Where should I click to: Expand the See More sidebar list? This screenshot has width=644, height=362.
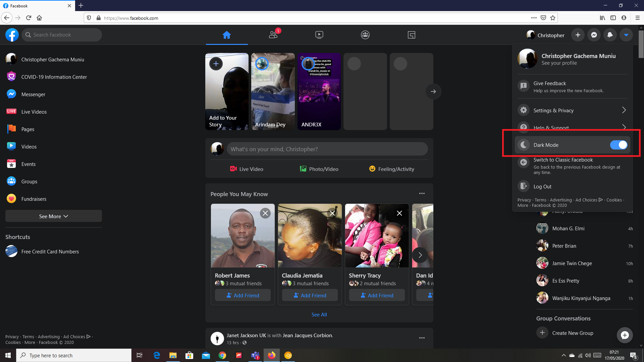pos(54,216)
